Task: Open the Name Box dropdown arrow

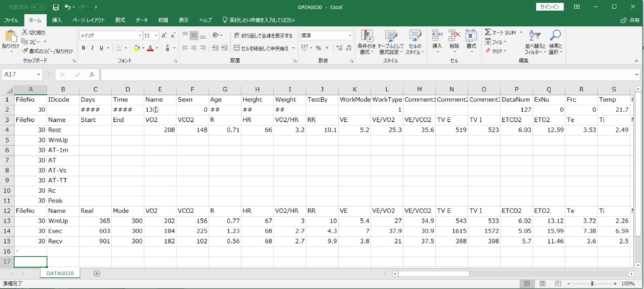Action: point(39,75)
